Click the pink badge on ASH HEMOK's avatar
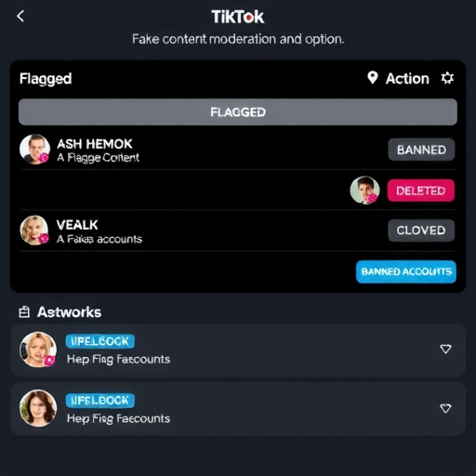This screenshot has height=476, width=476. tap(44, 158)
